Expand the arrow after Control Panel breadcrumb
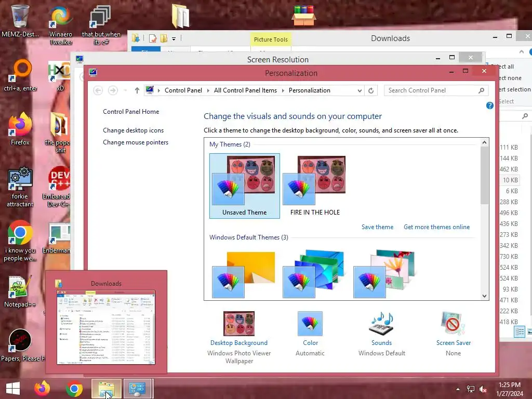 coord(208,90)
